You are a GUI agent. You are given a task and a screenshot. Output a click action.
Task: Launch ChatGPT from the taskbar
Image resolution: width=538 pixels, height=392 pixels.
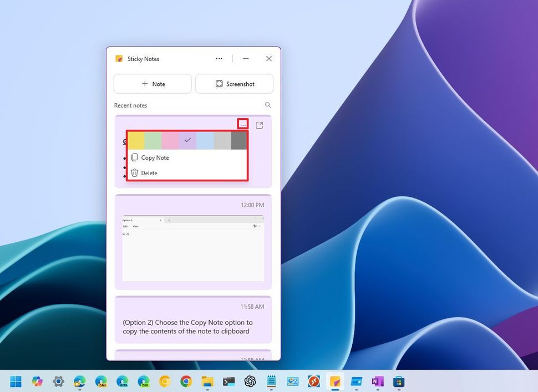(250, 381)
